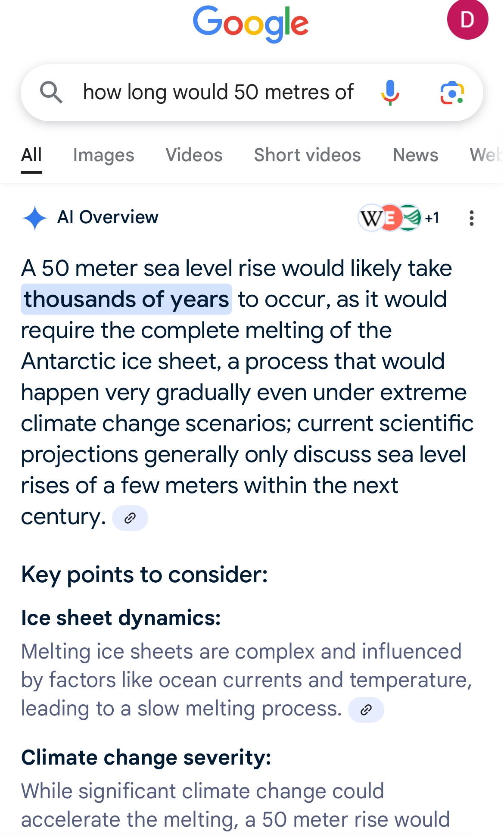Start voice search with microphone
The height and width of the screenshot is (837, 504).
point(390,92)
